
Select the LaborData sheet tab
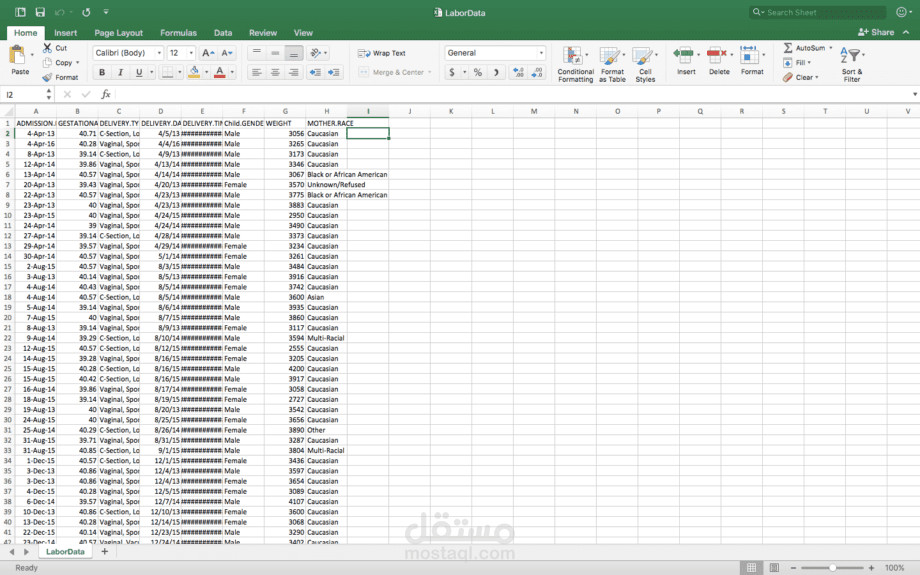point(65,552)
